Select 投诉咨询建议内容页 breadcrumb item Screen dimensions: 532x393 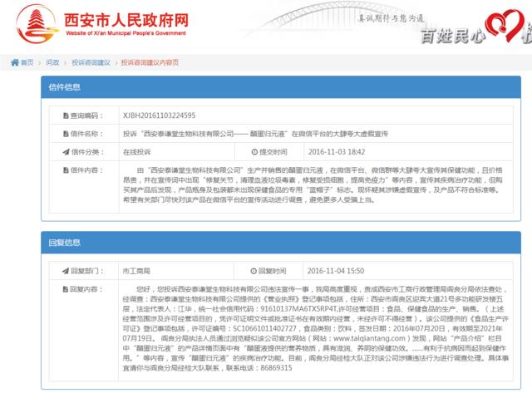150,62
